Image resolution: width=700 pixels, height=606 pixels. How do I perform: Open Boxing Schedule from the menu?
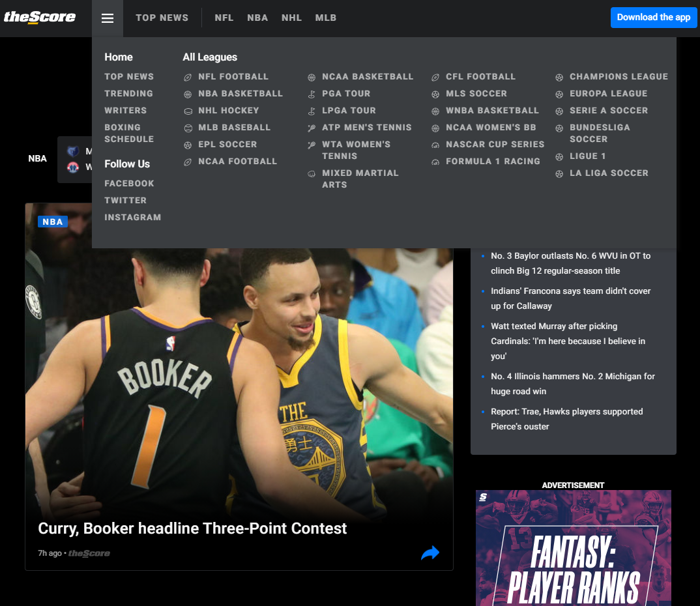129,134
